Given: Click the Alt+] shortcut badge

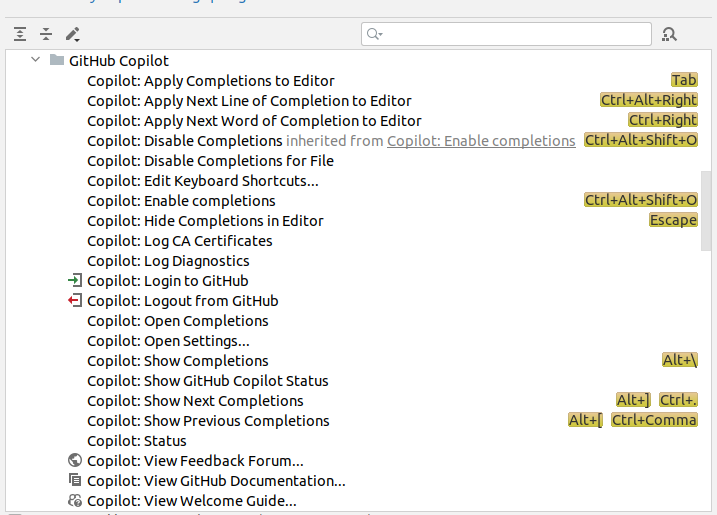Looking at the screenshot, I should pos(633,400).
